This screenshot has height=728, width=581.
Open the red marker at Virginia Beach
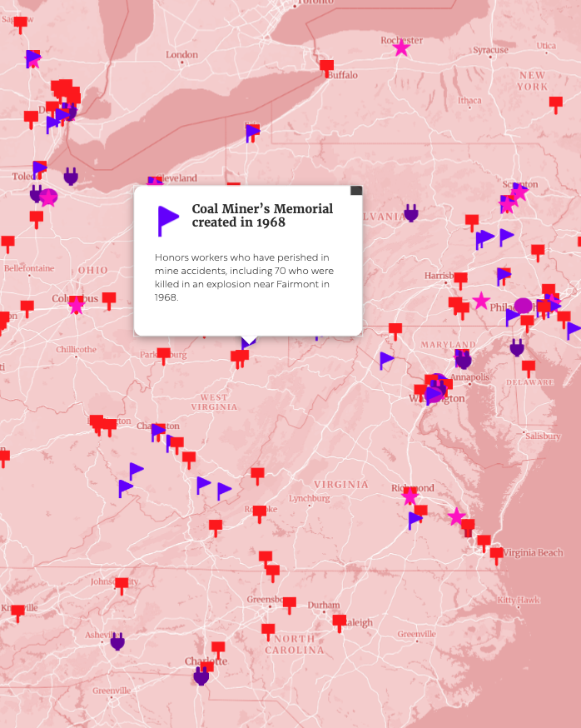pyautogui.click(x=497, y=556)
